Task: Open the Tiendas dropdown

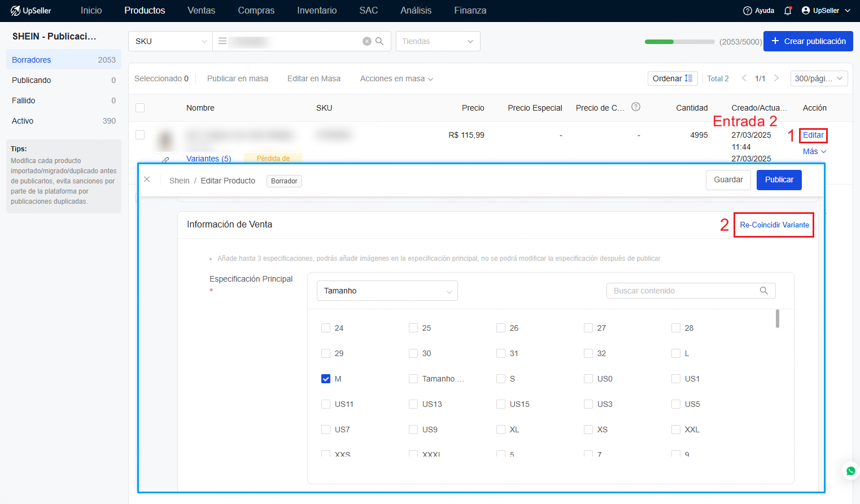Action: tap(438, 41)
